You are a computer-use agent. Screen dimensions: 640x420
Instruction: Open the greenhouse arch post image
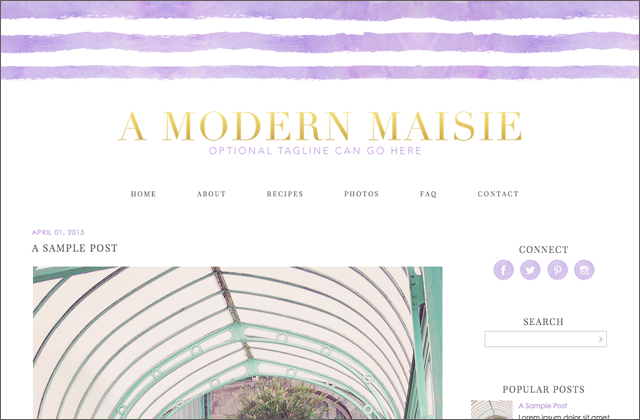[238, 342]
